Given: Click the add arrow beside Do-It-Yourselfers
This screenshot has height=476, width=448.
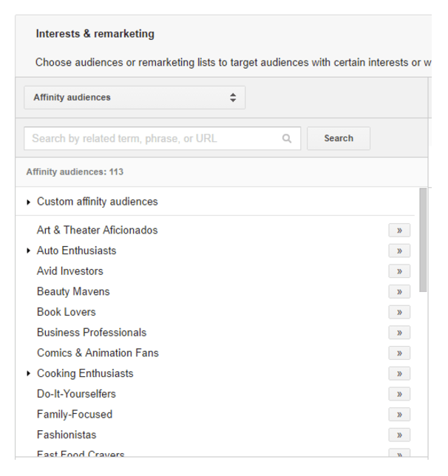Looking at the screenshot, I should [399, 394].
